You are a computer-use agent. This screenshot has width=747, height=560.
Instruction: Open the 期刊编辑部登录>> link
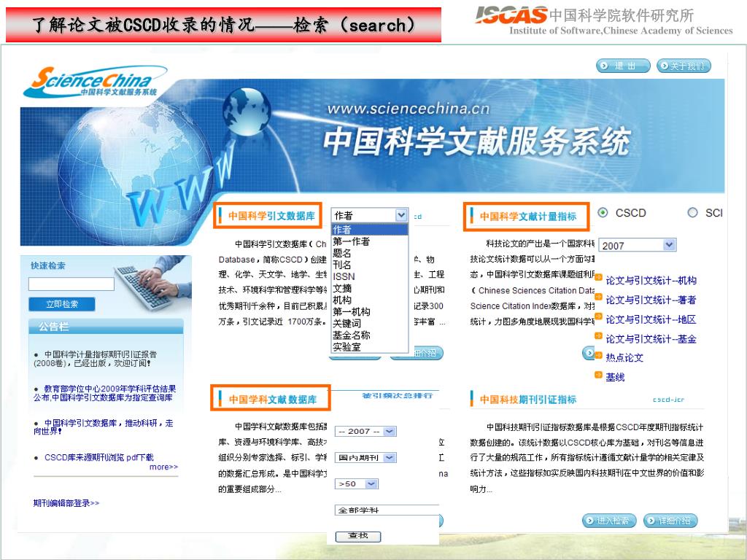pyautogui.click(x=66, y=503)
